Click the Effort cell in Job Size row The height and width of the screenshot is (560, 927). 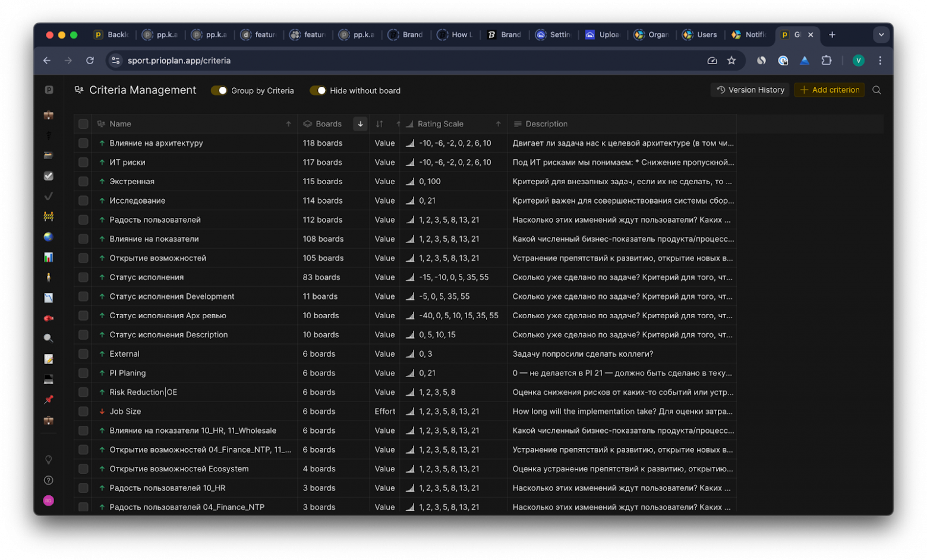(384, 411)
